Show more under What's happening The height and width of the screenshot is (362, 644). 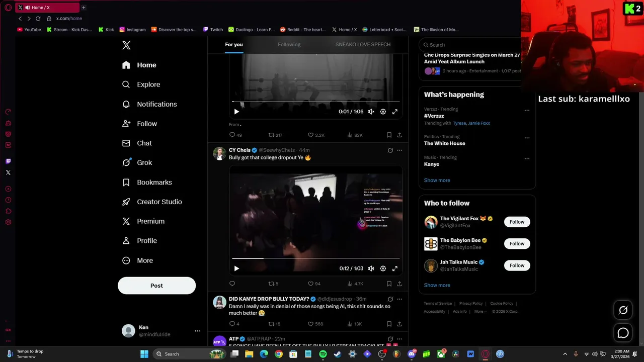(437, 180)
